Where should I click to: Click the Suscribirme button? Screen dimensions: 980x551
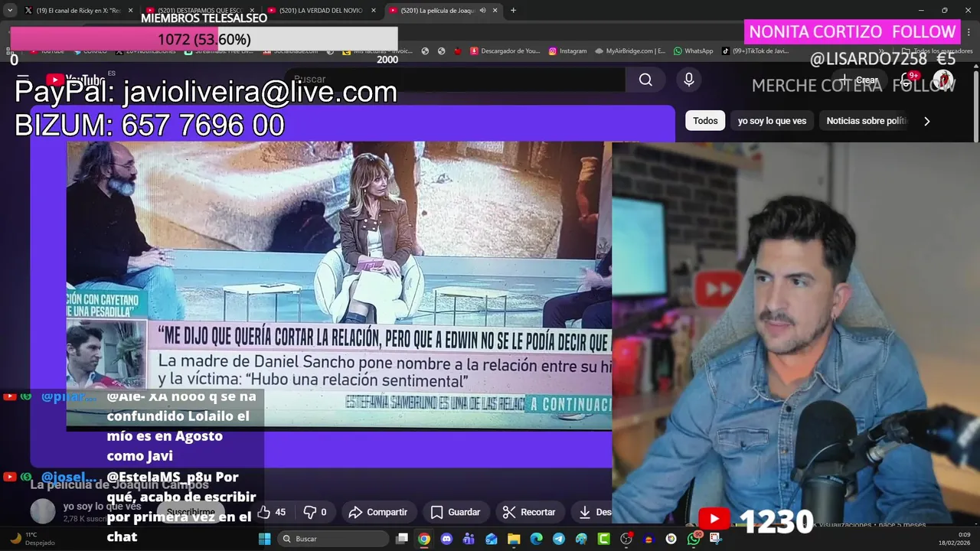[191, 512]
